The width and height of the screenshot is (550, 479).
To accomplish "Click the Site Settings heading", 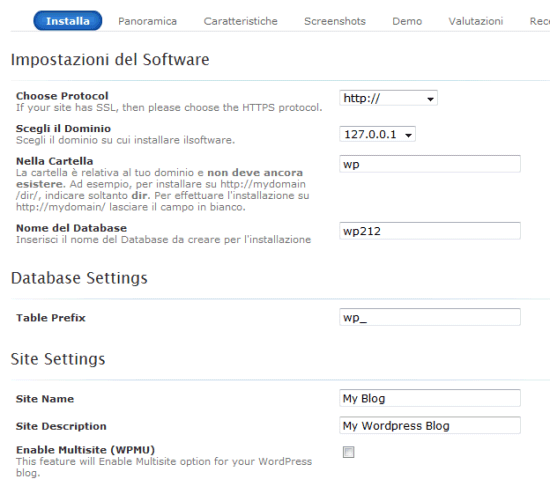I will pyautogui.click(x=58, y=359).
